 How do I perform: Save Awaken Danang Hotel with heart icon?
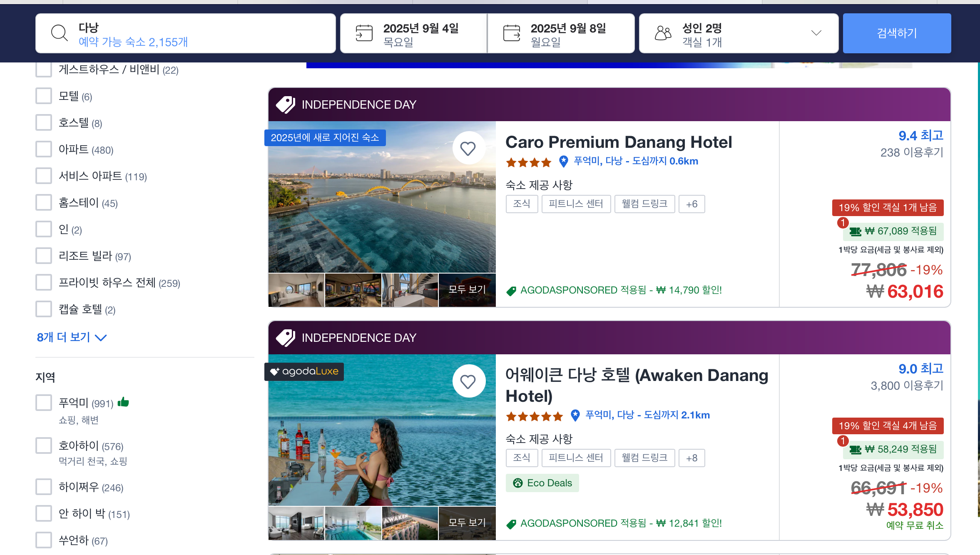click(x=468, y=381)
